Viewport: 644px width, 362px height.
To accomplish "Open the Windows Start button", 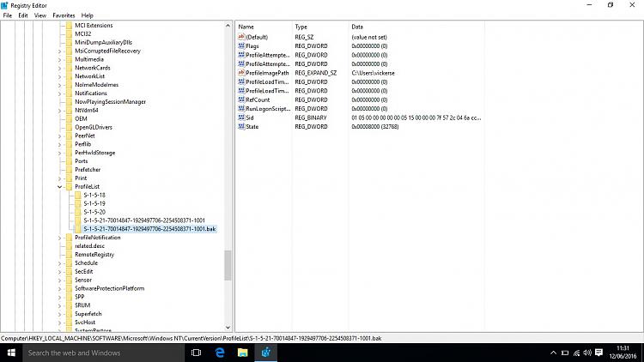I will 11,353.
